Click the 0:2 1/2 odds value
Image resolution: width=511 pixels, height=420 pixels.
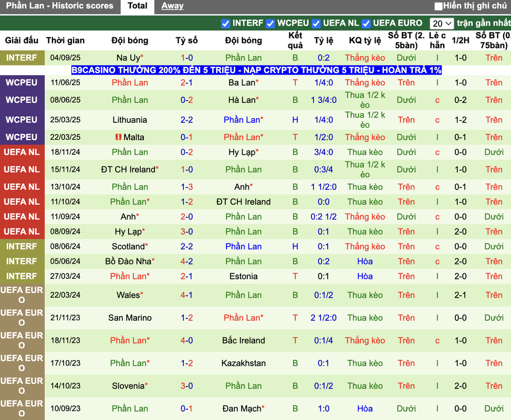pyautogui.click(x=324, y=217)
